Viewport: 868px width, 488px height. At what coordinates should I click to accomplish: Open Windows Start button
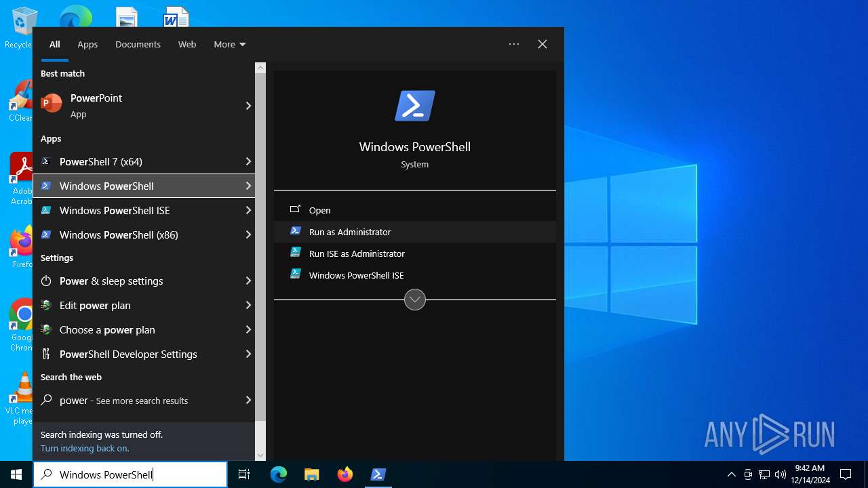tap(16, 474)
